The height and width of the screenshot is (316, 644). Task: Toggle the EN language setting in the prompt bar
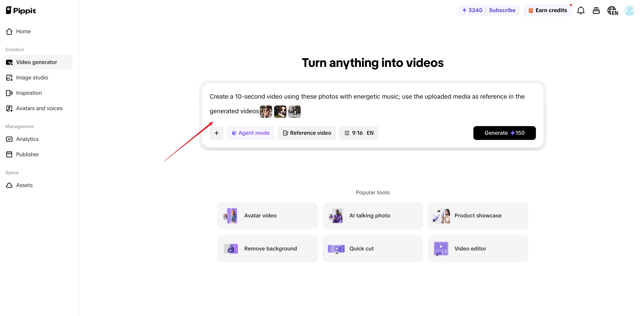click(370, 133)
